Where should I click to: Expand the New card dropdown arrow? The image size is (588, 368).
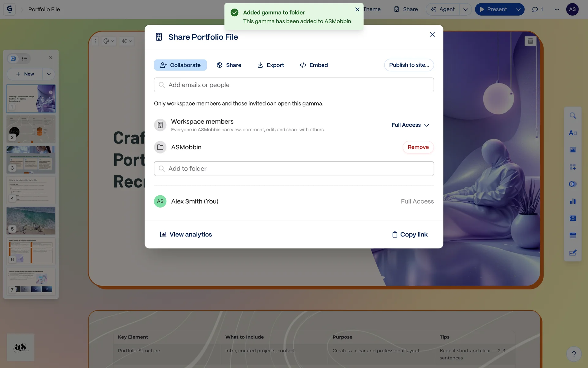click(x=49, y=74)
